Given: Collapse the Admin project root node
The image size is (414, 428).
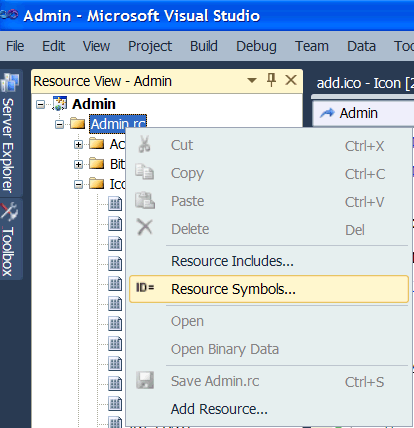Looking at the screenshot, I should 41,104.
